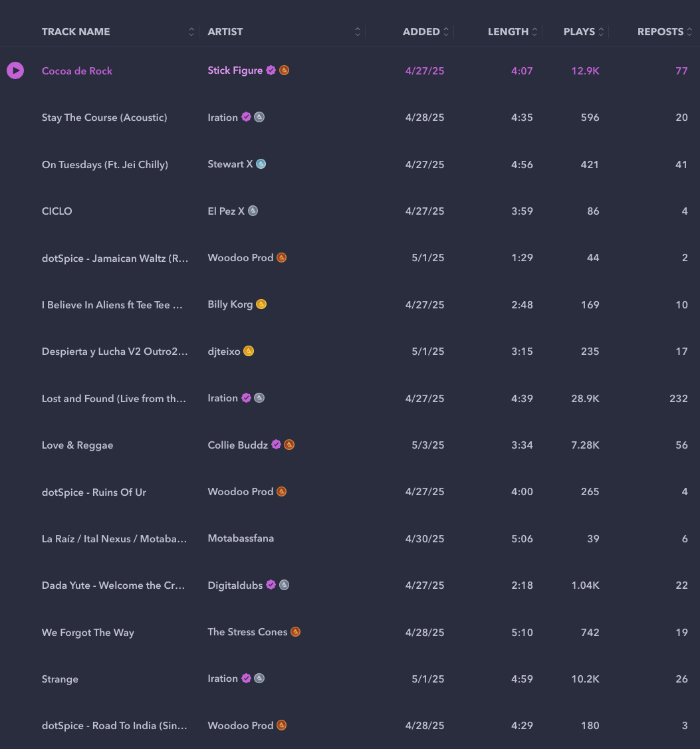
Task: Click Collie Buddz's bronze tier badge
Action: 289,445
